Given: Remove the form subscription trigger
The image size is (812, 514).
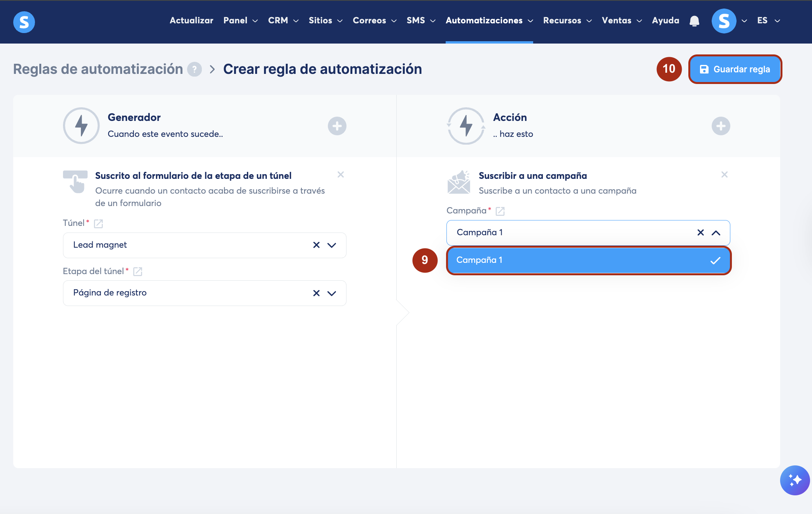Looking at the screenshot, I should (x=341, y=175).
